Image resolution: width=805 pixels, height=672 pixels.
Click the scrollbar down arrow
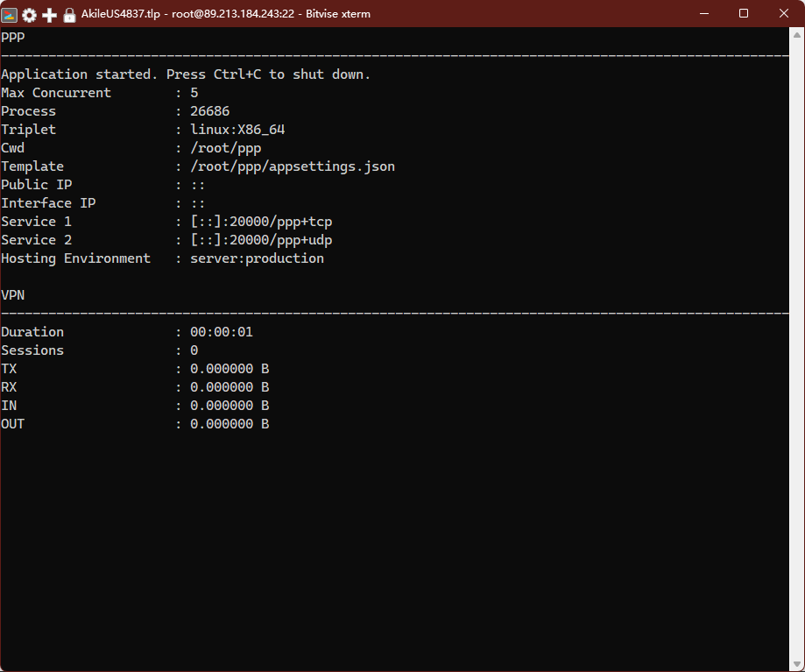(x=797, y=663)
